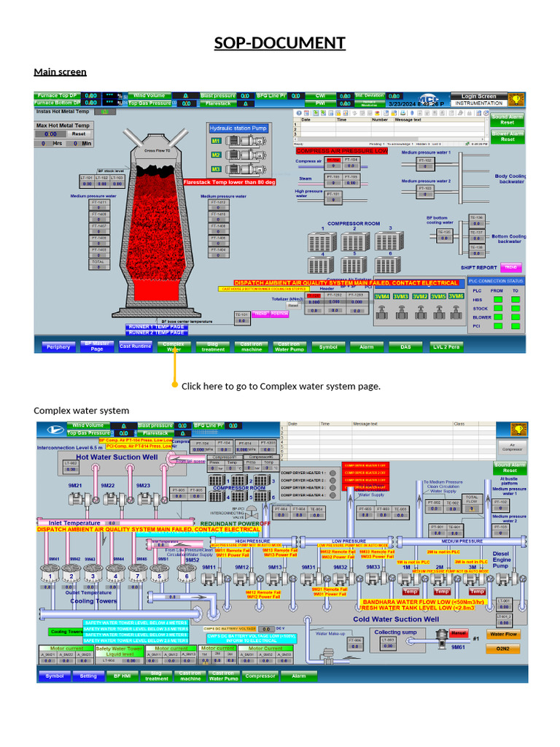Viewport: 560px width, 747px height.
Task: Open Compressor page on Complex water screen
Action: coord(260,676)
